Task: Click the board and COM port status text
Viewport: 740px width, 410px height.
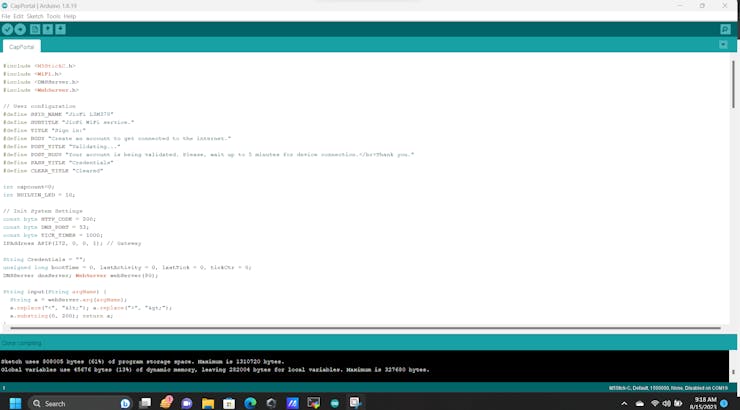Action: click(x=668, y=388)
